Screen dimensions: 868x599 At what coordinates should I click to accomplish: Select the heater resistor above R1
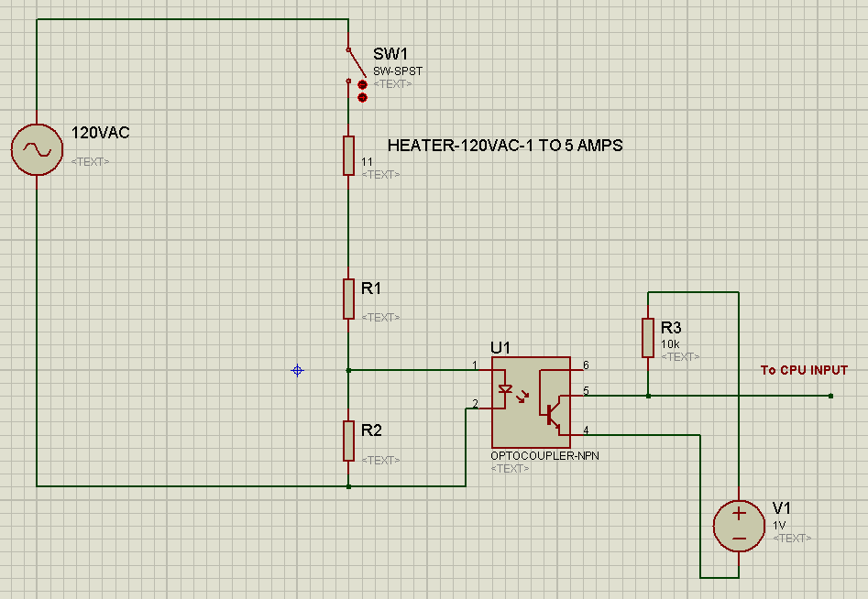click(x=348, y=155)
